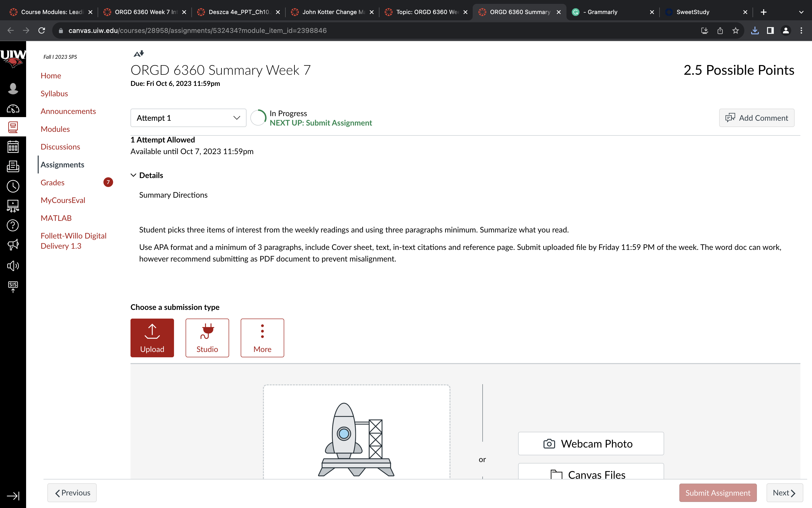Viewport: 812px width, 508px height.
Task: Click the SIS icon in sidebar
Action: point(13,287)
